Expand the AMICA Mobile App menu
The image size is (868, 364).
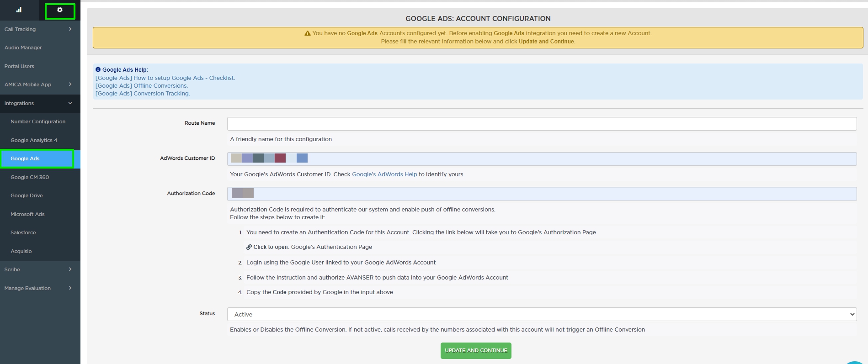pos(40,84)
